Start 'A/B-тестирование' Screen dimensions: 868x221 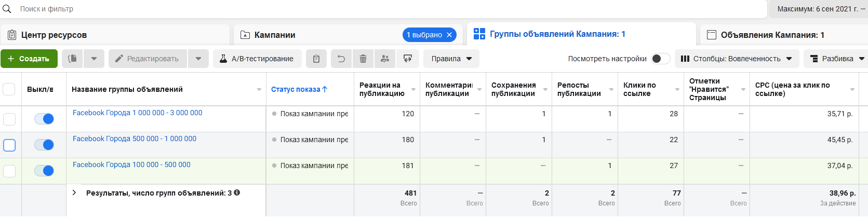pos(257,59)
